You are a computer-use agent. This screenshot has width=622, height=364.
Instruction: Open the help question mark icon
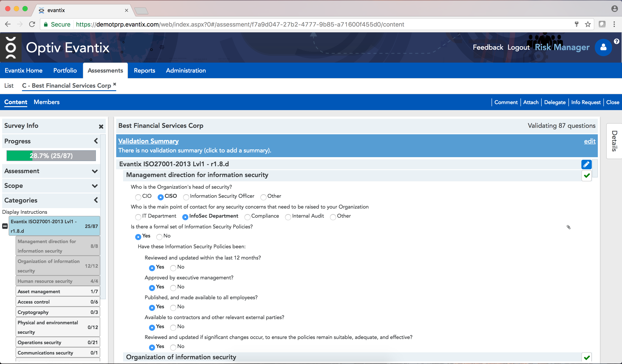tap(617, 41)
